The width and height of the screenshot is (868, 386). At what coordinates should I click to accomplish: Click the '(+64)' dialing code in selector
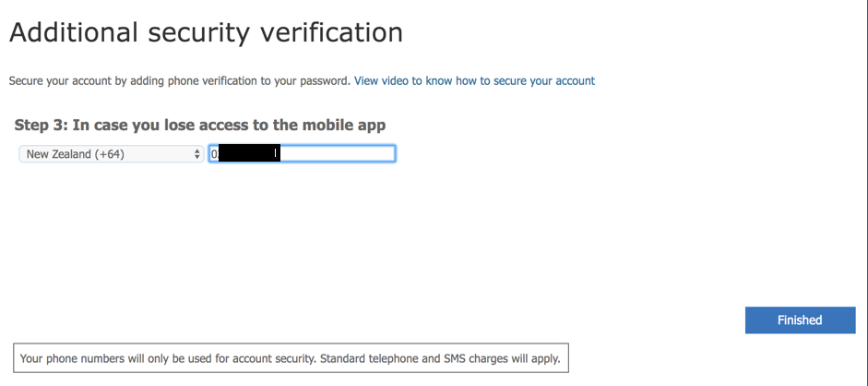click(x=108, y=154)
